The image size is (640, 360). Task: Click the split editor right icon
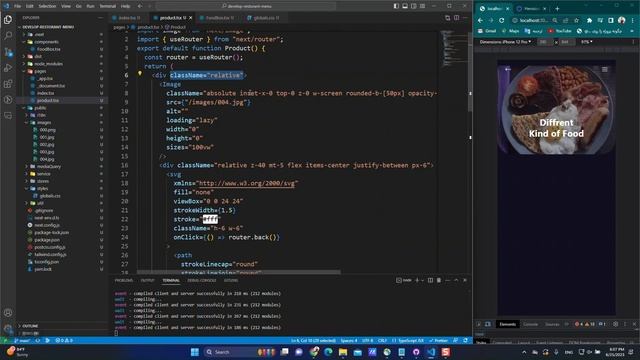pyautogui.click(x=456, y=18)
